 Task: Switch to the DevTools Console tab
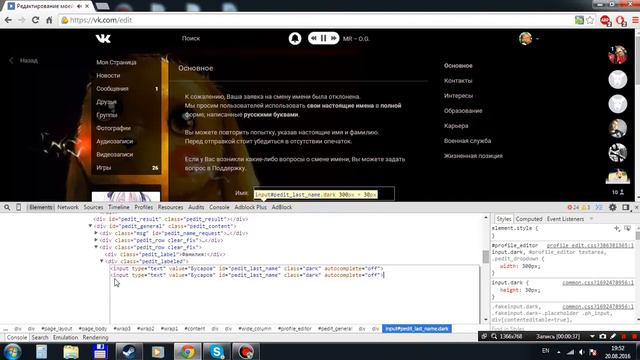(x=219, y=207)
